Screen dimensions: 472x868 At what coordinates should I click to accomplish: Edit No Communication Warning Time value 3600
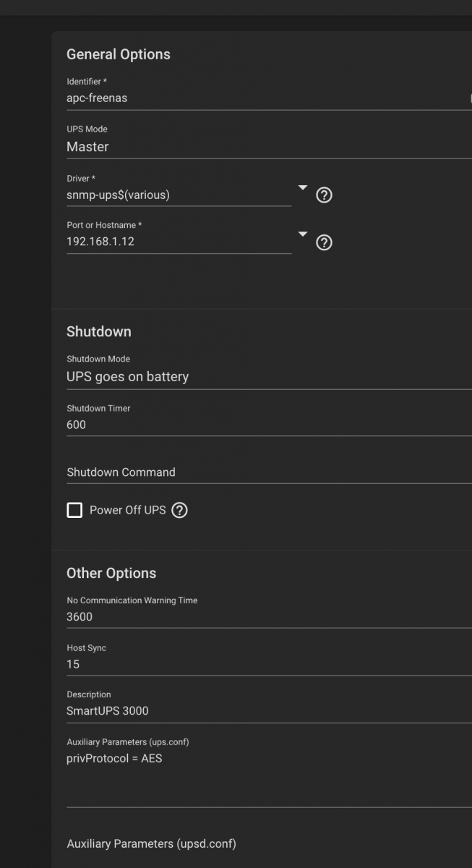coord(269,617)
